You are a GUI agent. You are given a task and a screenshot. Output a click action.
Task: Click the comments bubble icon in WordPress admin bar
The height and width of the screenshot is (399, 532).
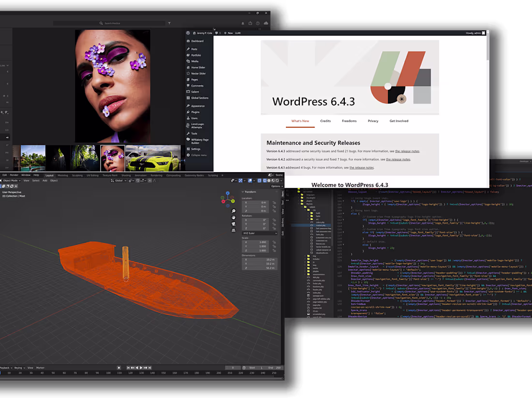217,33
